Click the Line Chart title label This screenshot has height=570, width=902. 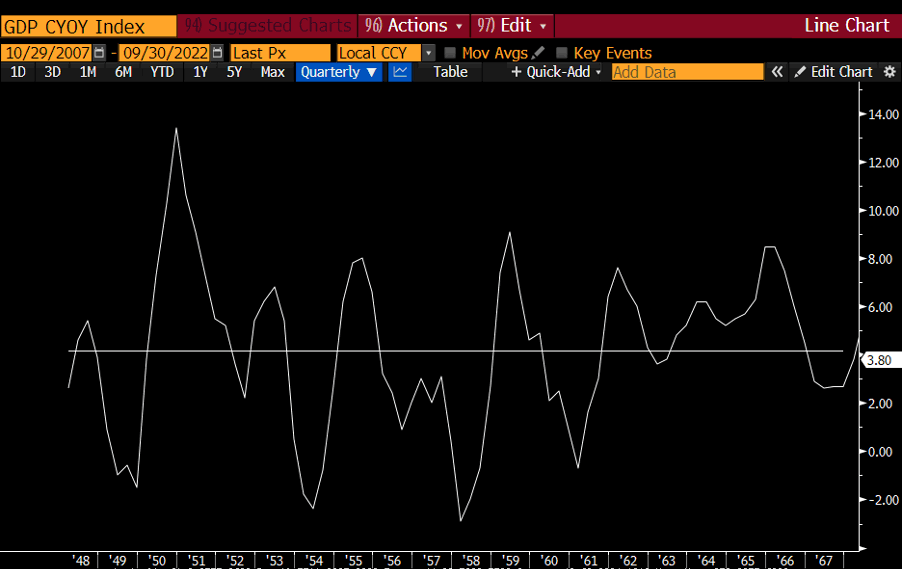point(847,25)
